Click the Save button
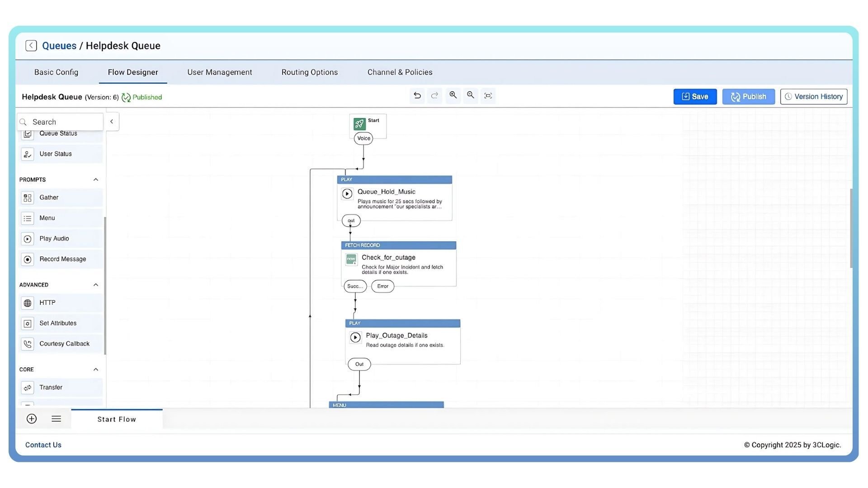Screen dimensions: 868x488 694,97
